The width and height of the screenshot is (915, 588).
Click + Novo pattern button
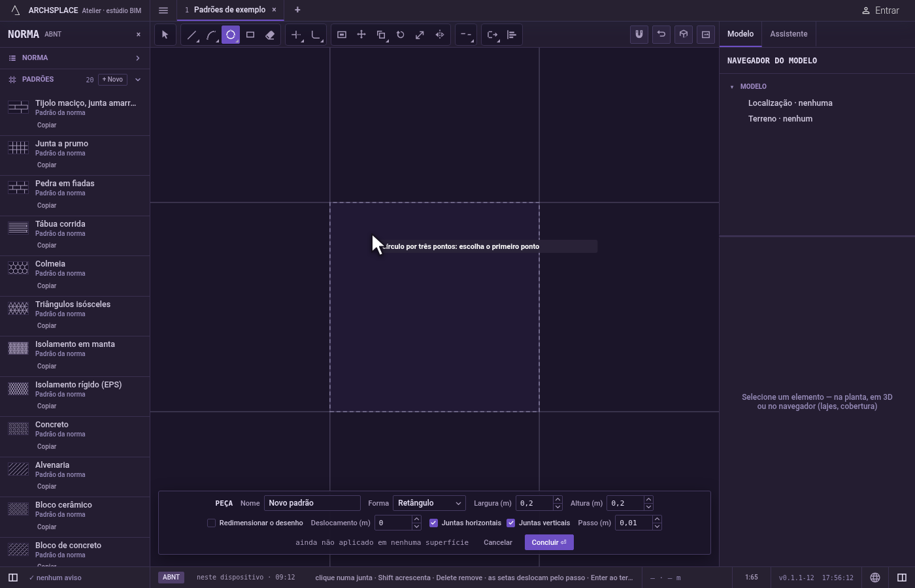click(112, 80)
